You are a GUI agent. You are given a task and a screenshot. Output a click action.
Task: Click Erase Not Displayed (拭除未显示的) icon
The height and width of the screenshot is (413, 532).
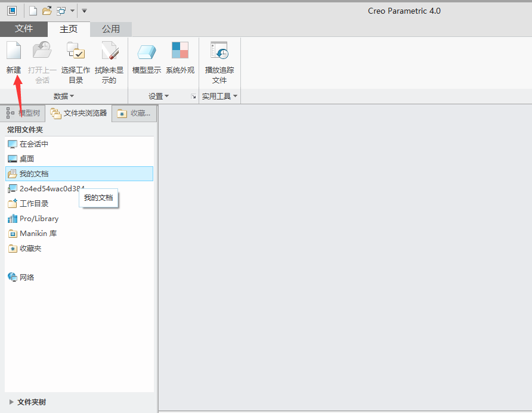click(110, 51)
